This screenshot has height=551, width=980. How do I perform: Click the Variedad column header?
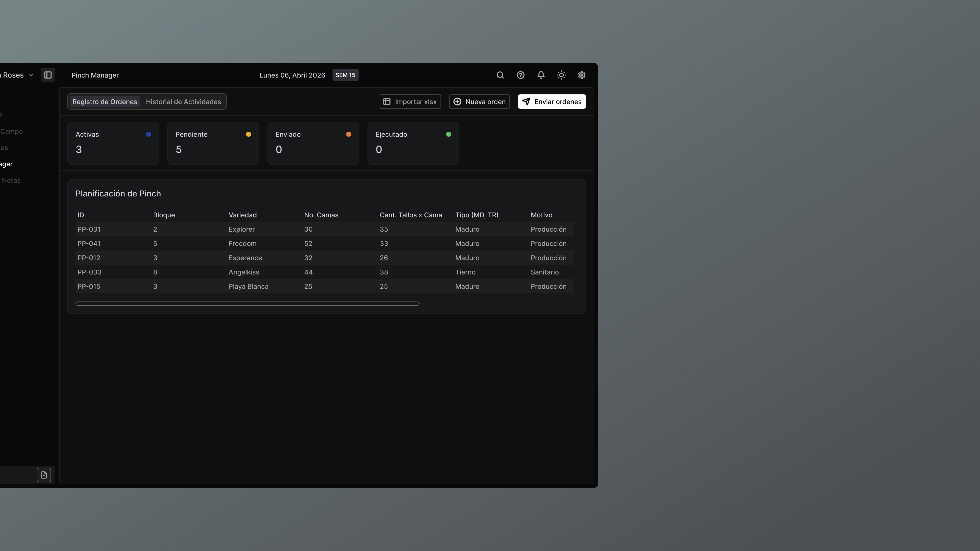point(243,215)
